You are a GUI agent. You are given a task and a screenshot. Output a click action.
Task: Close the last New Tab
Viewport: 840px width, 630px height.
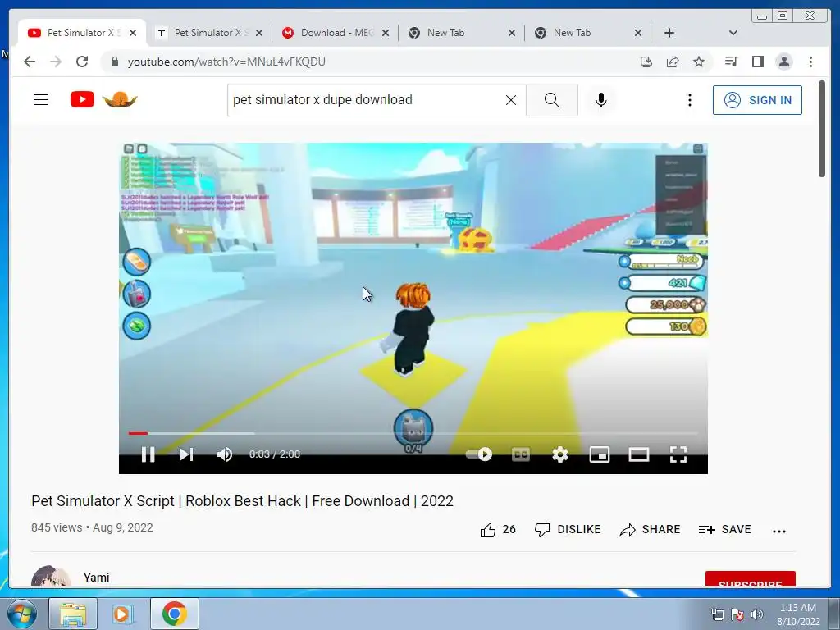(637, 33)
